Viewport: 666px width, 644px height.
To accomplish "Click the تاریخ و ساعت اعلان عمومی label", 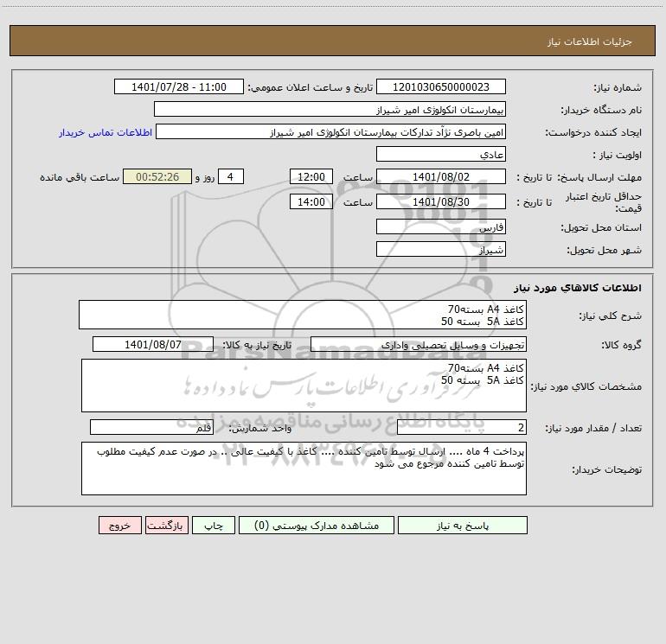I will 310,87.
